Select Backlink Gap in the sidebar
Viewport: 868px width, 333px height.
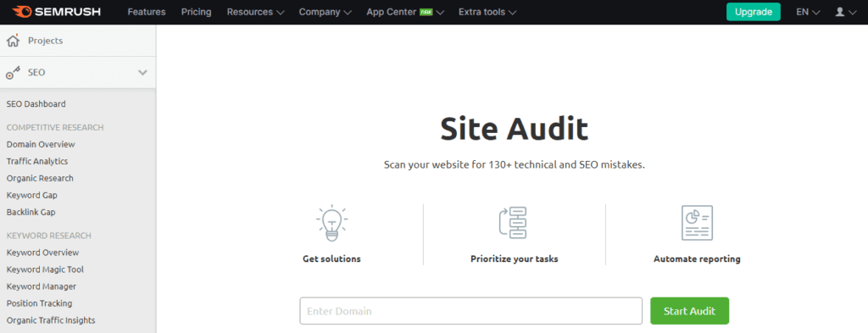[31, 213]
